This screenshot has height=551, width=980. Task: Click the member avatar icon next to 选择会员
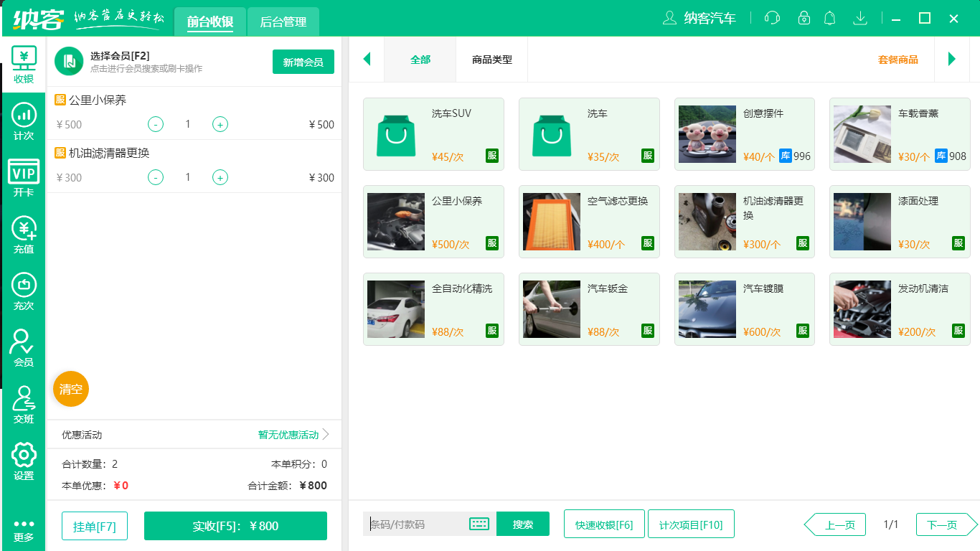click(70, 61)
